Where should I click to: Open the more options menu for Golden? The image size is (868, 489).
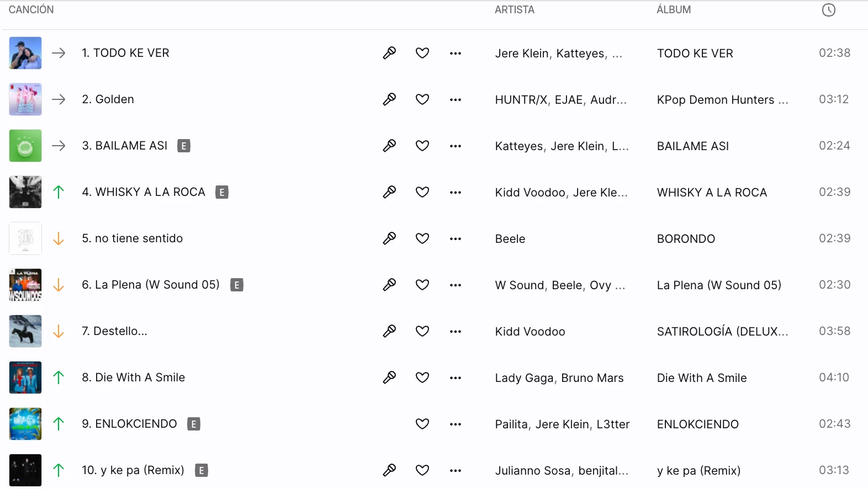[x=456, y=99]
